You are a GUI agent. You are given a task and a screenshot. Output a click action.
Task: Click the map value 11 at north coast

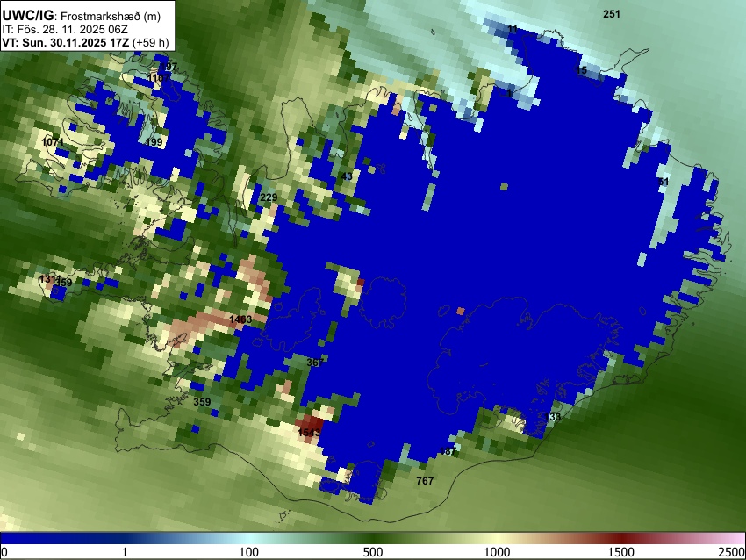[x=513, y=29]
